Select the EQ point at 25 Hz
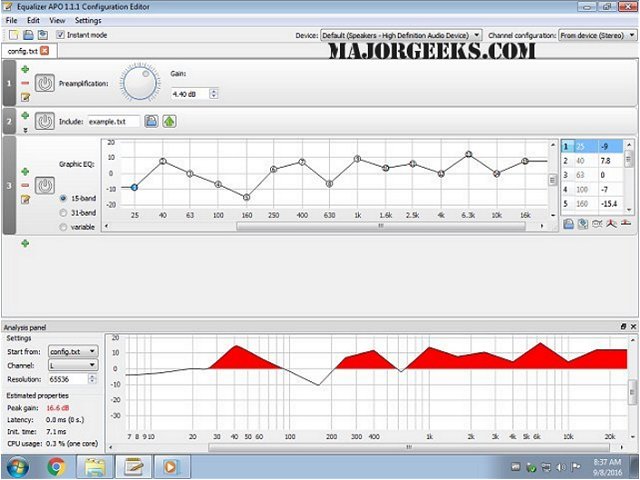Screen dimensions: 640x480 (134, 187)
